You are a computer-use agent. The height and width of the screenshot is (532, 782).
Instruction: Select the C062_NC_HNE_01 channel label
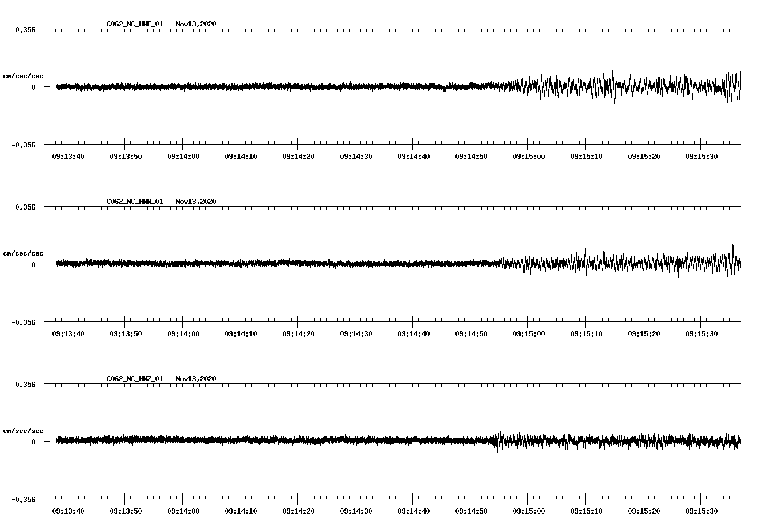(x=134, y=25)
